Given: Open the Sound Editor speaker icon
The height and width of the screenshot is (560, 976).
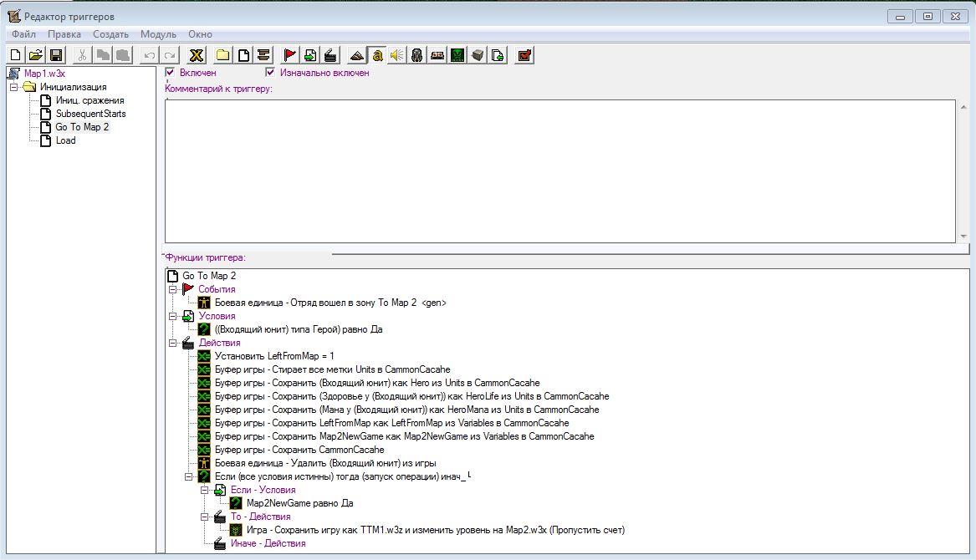Looking at the screenshot, I should 396,55.
